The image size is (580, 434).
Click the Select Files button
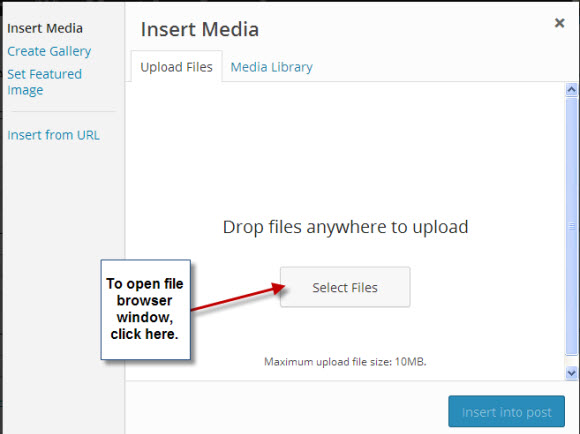click(345, 287)
